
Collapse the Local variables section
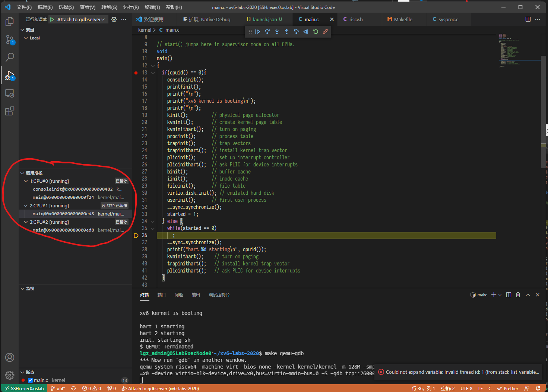tap(26, 38)
